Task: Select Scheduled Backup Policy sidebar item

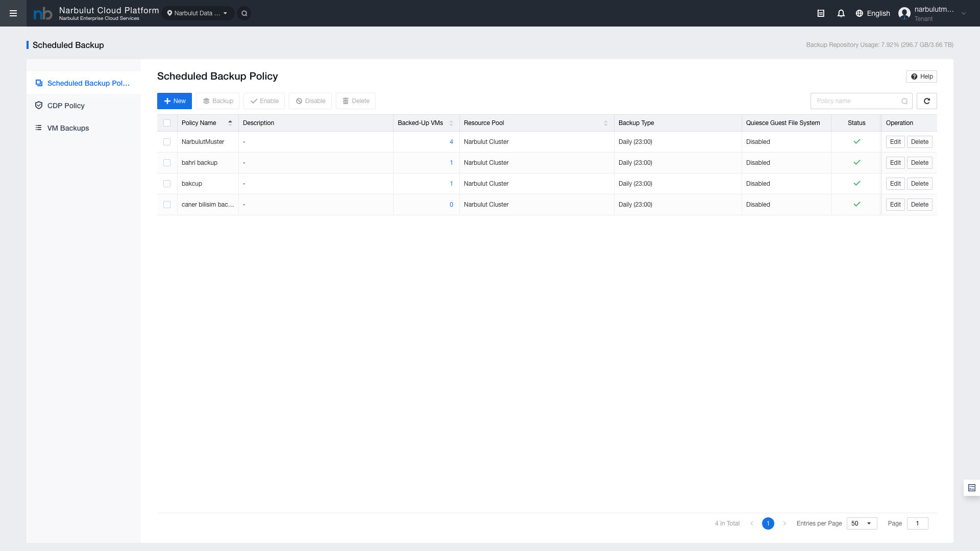Action: click(84, 83)
